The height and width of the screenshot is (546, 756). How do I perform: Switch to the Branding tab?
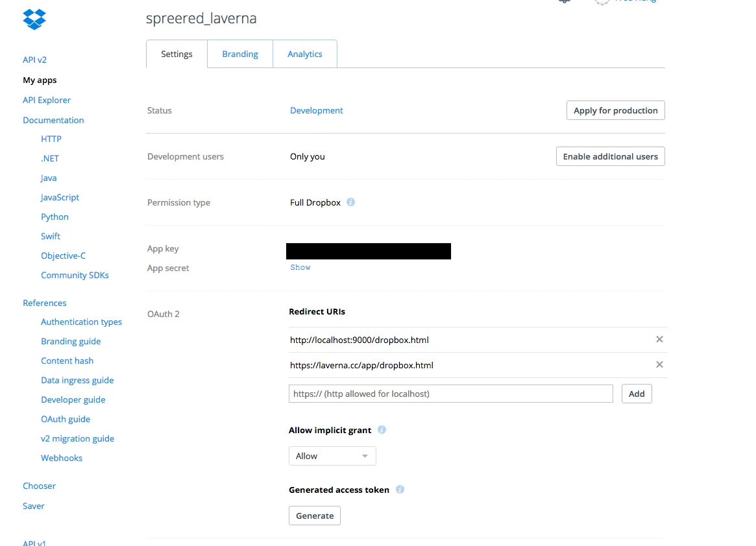coord(240,54)
